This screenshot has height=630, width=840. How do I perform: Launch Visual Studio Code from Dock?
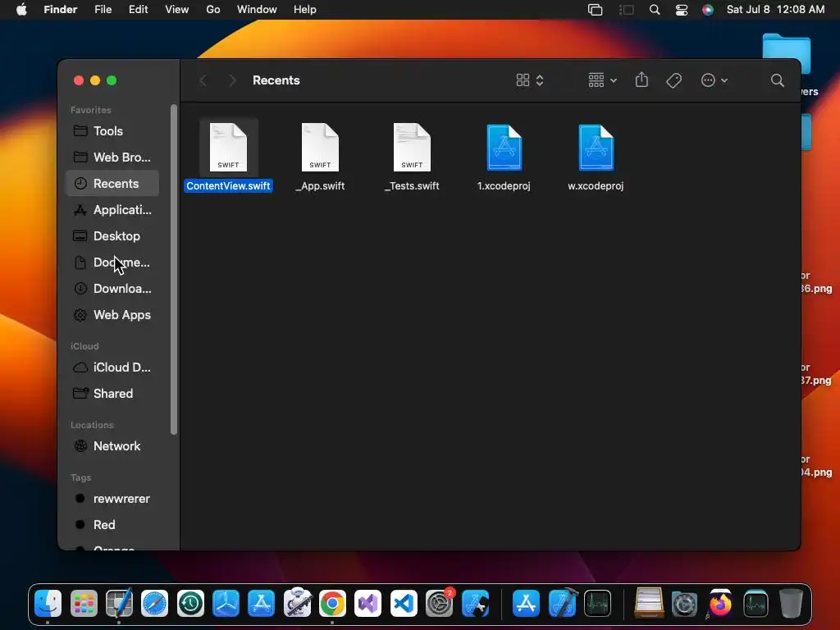pyautogui.click(x=404, y=604)
